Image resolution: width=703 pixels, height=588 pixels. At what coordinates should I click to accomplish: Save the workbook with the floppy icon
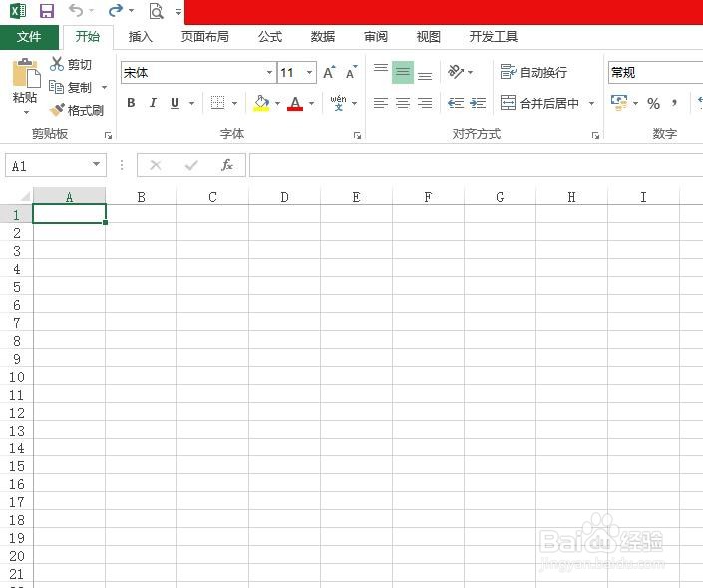pyautogui.click(x=47, y=10)
